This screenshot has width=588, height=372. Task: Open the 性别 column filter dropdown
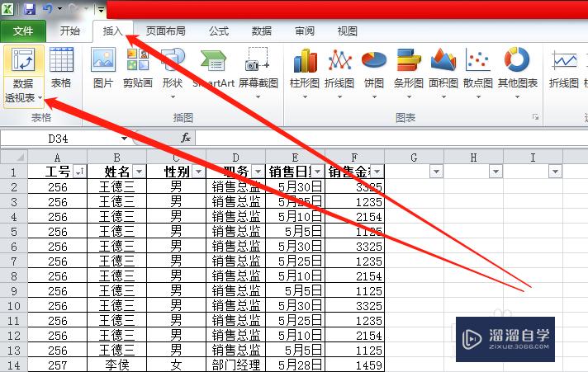tap(198, 172)
